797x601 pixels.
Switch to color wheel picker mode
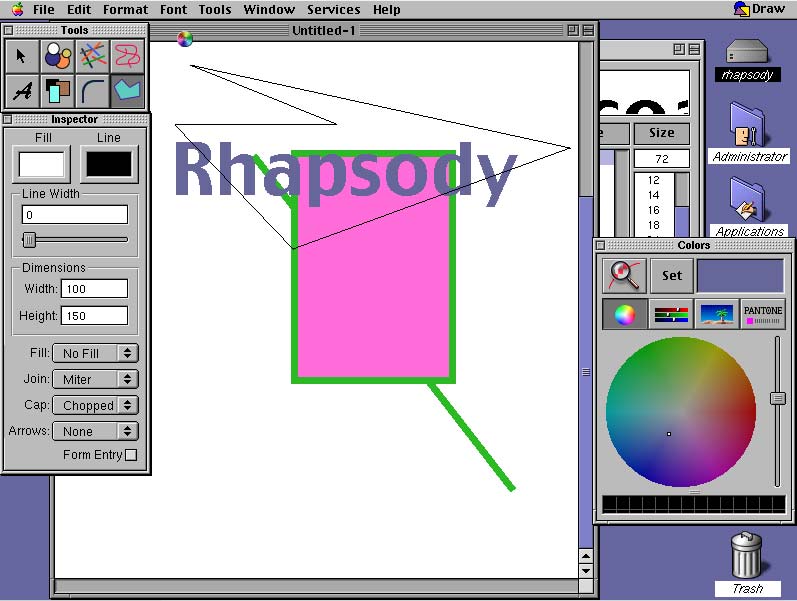click(625, 314)
